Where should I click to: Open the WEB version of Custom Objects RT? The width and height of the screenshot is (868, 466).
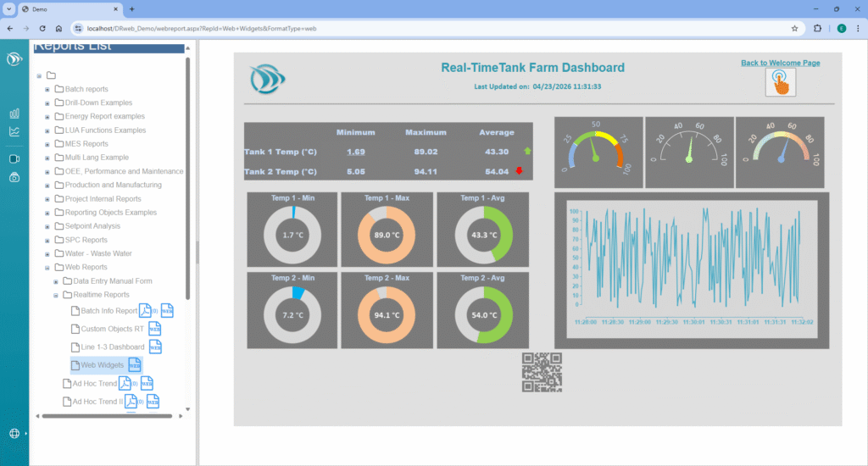(154, 329)
